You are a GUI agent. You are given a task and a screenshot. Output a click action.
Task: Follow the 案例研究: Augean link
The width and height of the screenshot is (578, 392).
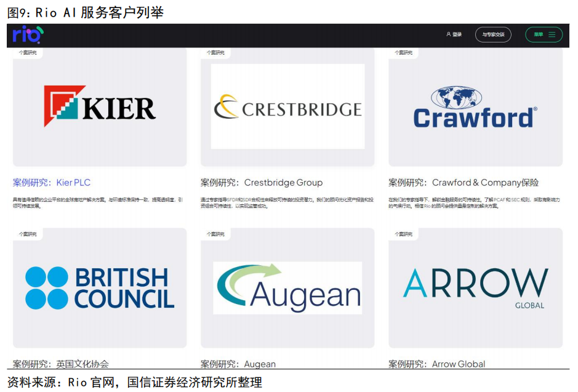(x=238, y=364)
